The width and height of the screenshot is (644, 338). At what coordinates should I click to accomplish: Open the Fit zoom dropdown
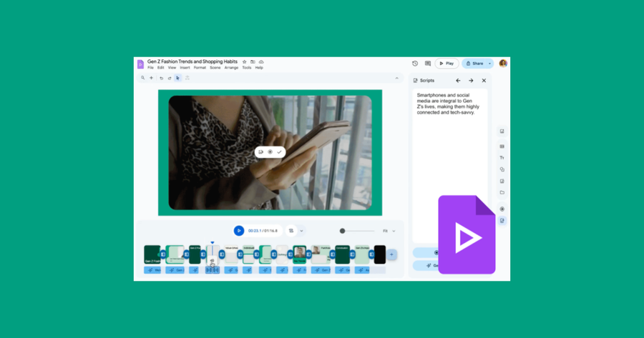[x=389, y=231]
